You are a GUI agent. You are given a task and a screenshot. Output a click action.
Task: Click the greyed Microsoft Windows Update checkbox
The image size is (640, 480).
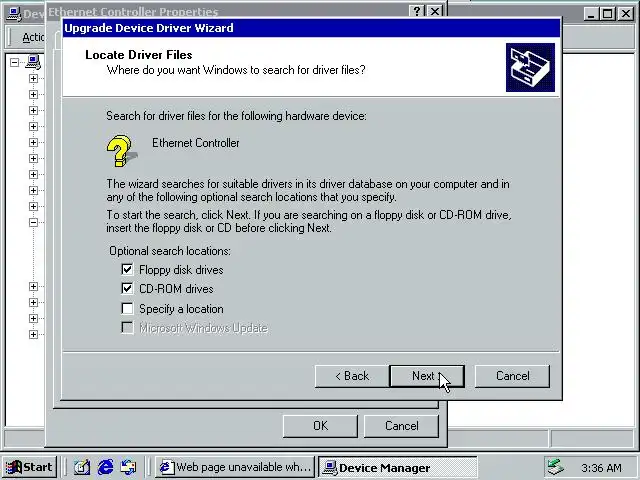point(127,327)
